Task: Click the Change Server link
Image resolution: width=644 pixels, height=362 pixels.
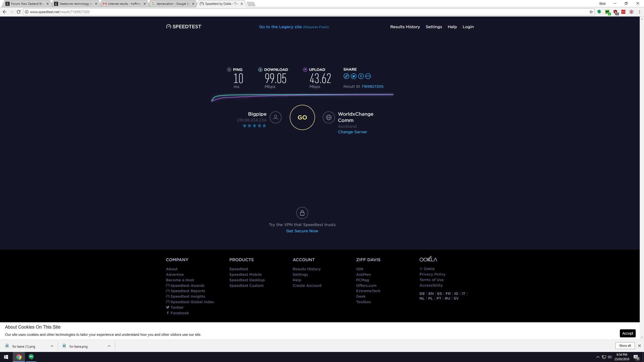Action: point(352,132)
